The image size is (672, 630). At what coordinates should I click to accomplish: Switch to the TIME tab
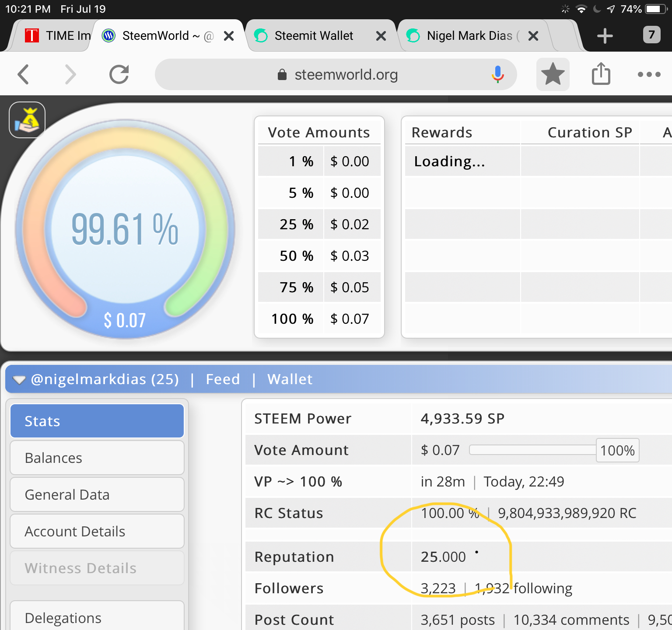57,35
